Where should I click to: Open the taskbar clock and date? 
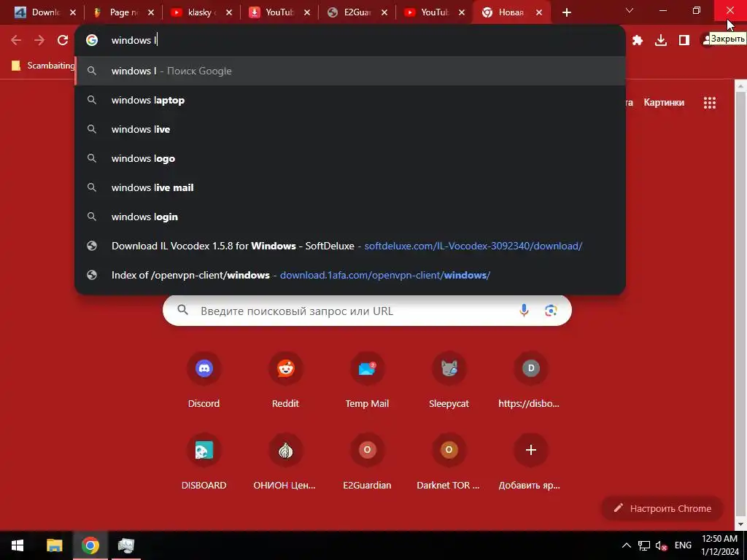pos(719,545)
